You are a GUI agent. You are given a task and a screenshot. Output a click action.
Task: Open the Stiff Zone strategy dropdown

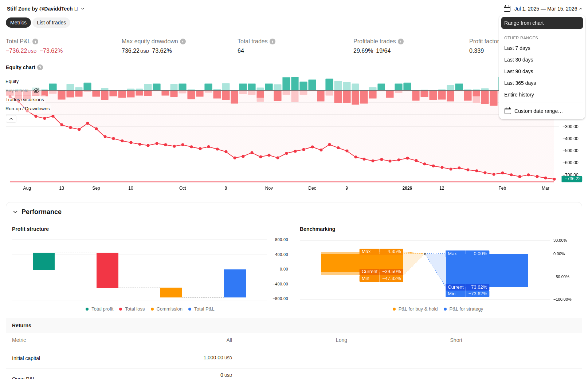pyautogui.click(x=83, y=9)
